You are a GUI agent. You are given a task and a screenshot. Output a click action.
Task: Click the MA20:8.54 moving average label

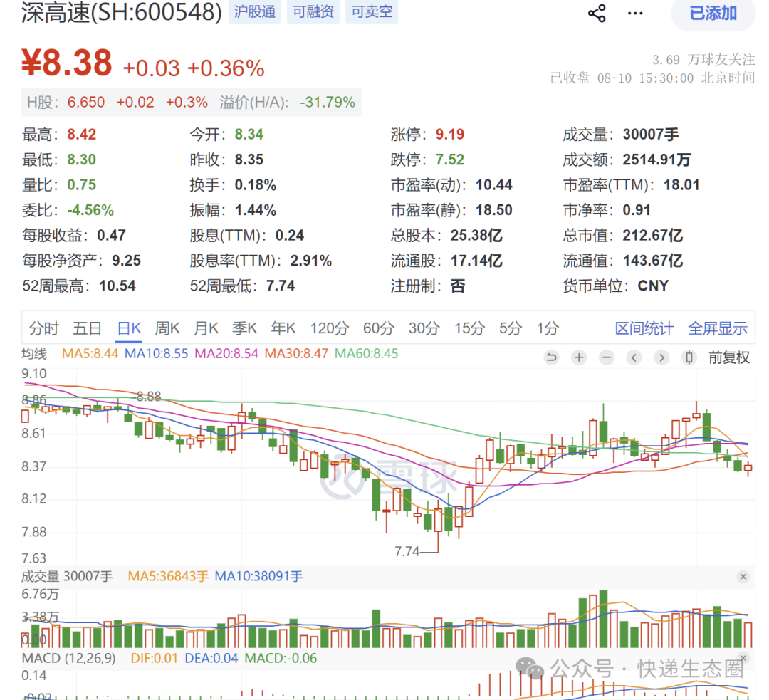(226, 354)
